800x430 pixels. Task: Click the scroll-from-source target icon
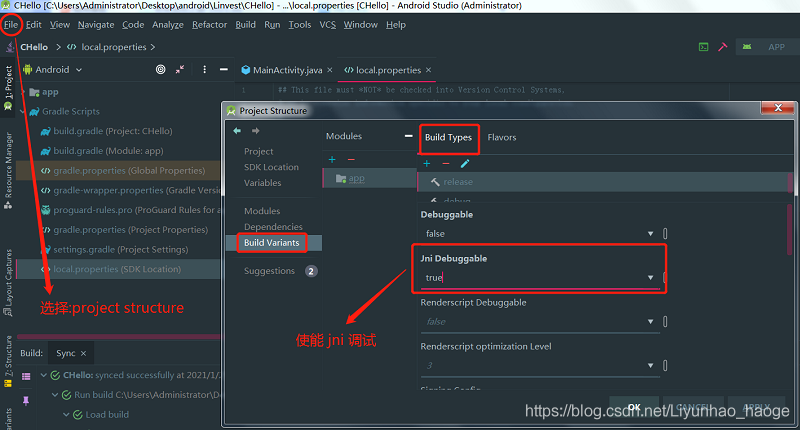coord(160,69)
